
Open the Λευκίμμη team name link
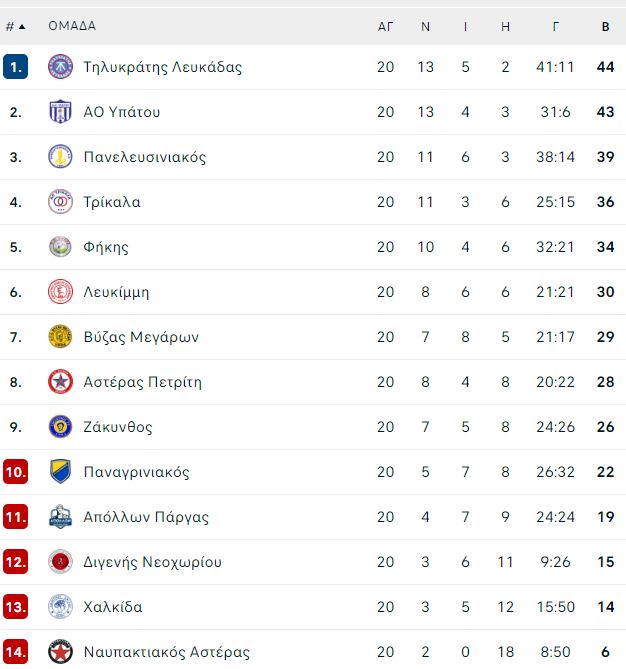(x=116, y=292)
